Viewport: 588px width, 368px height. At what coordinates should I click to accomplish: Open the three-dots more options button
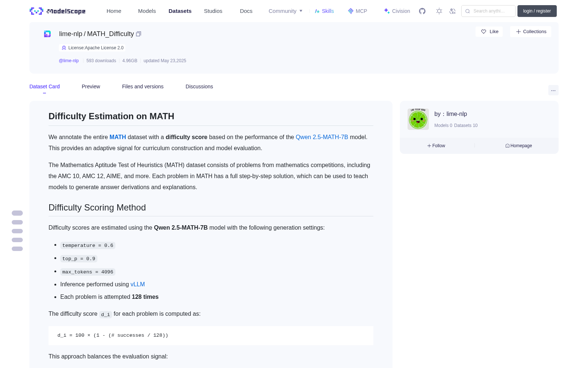click(x=553, y=90)
